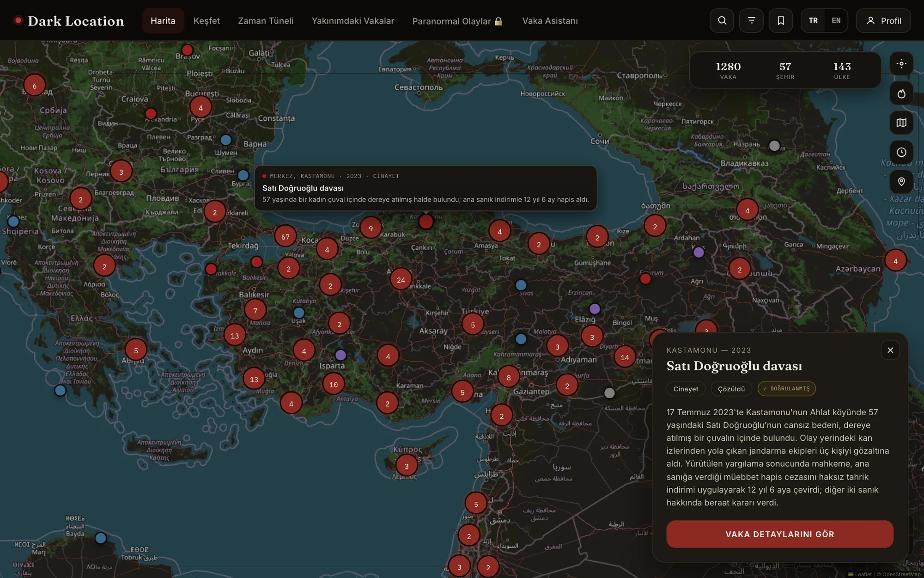
Task: Open the Leaflet attribution link
Action: (x=860, y=574)
